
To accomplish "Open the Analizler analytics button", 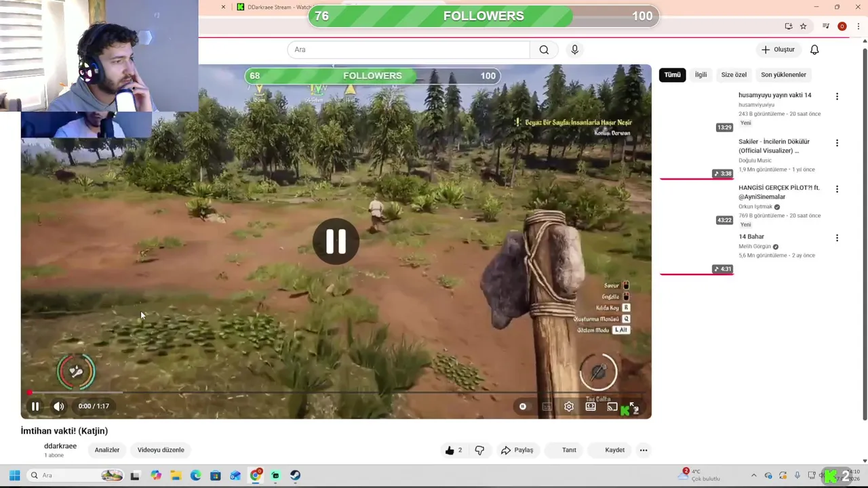I will [x=107, y=450].
